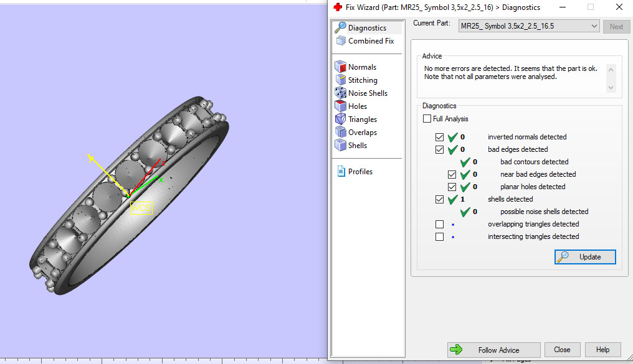633x364 pixels.
Task: Click the Overlaps page label
Action: [363, 132]
